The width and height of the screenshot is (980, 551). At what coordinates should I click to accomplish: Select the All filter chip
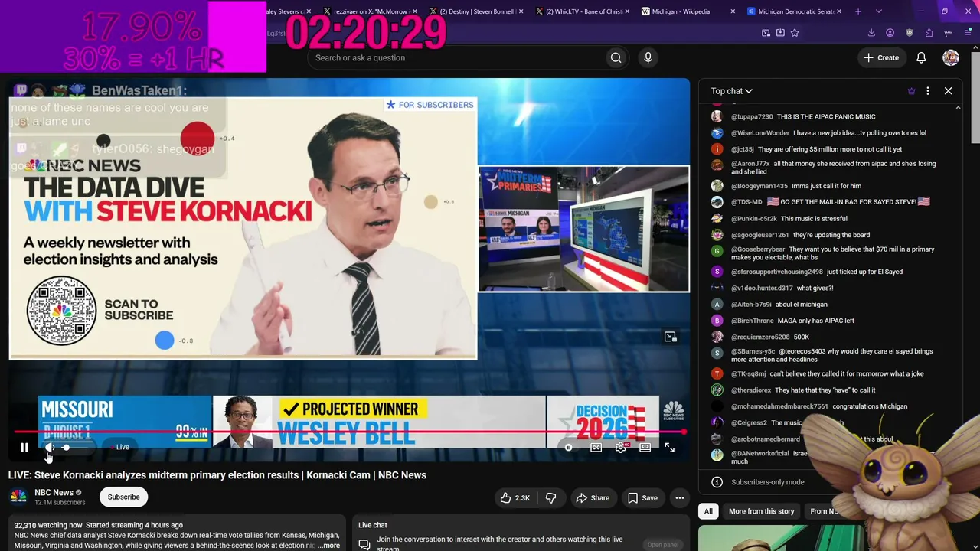pyautogui.click(x=708, y=511)
